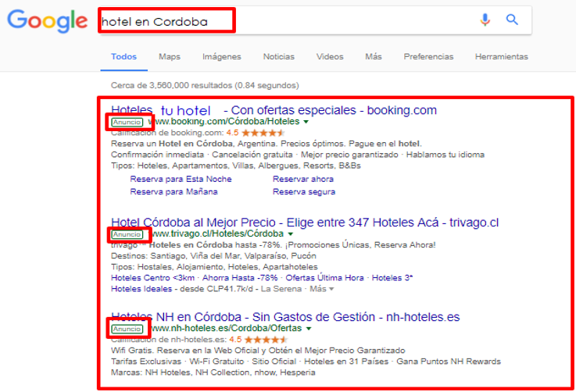Click the Anuncio badge of booking.com ad

pyautogui.click(x=127, y=123)
